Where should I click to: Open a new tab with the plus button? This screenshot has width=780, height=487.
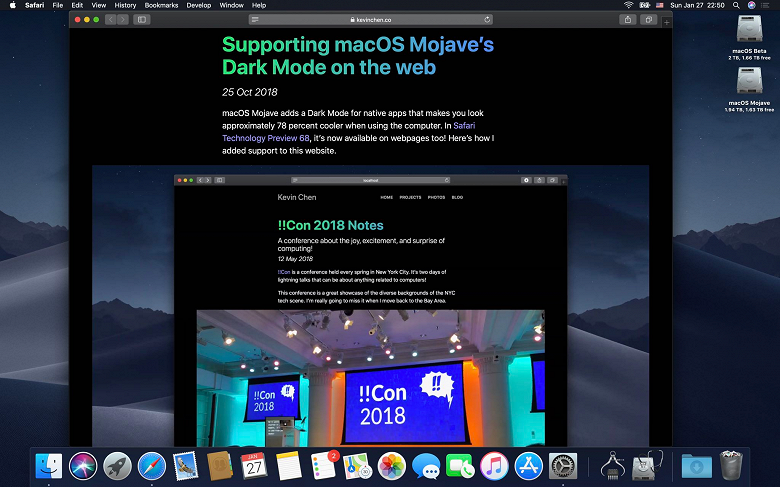click(667, 22)
